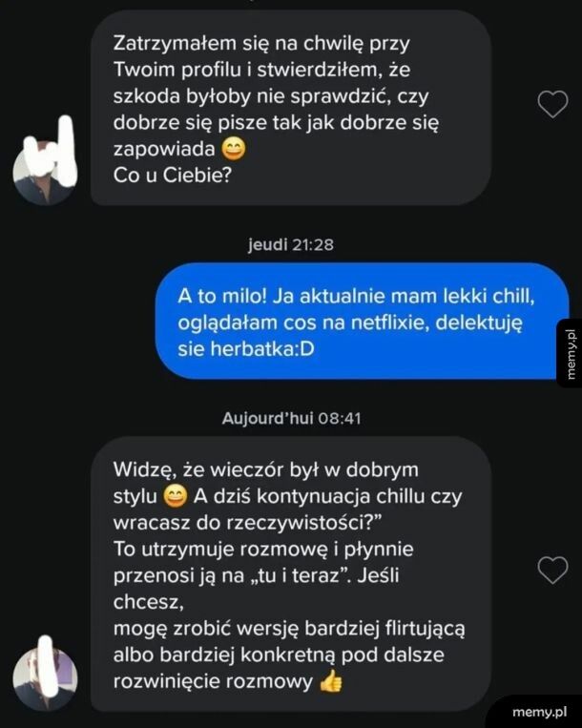This screenshot has width=582, height=728.
Task: Click the word "netflixie" in blue message
Action: (387, 322)
